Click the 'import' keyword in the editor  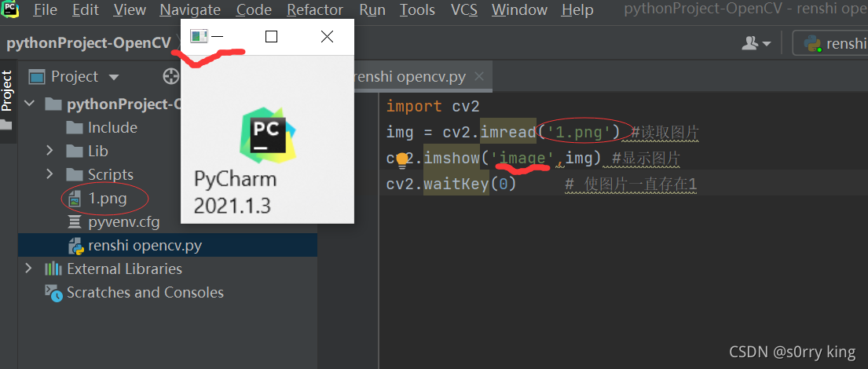point(413,106)
